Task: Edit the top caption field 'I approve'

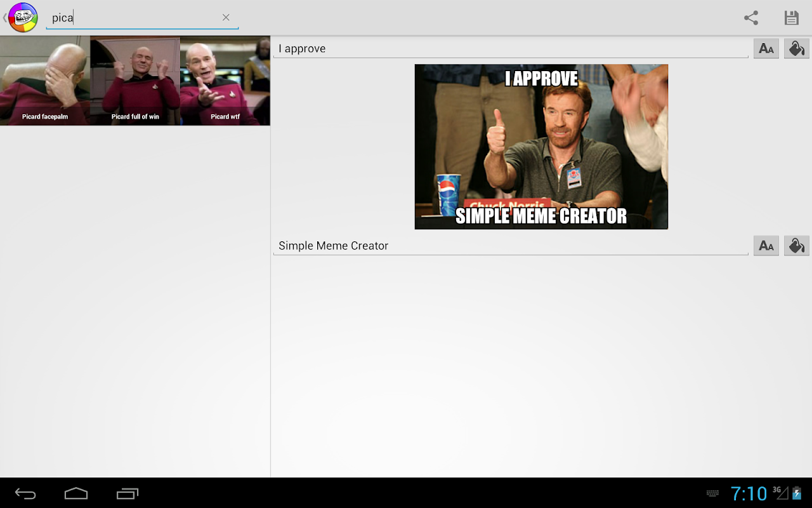Action: [511, 49]
